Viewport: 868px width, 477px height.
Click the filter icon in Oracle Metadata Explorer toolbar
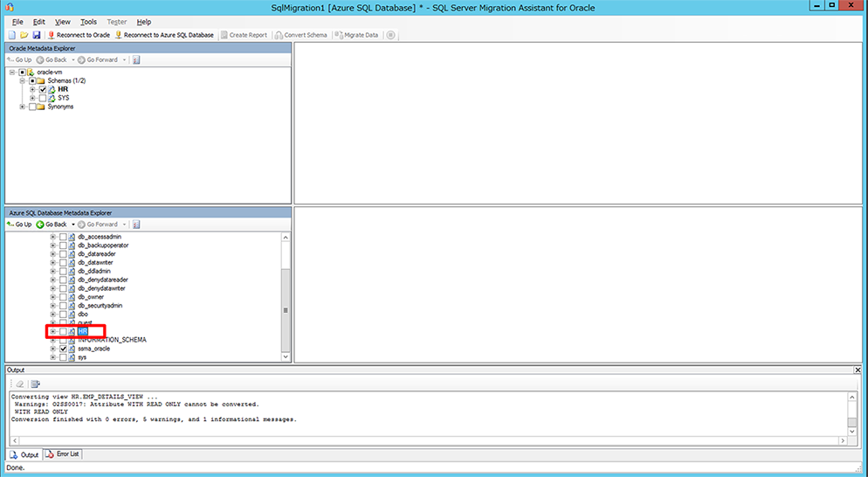click(137, 59)
